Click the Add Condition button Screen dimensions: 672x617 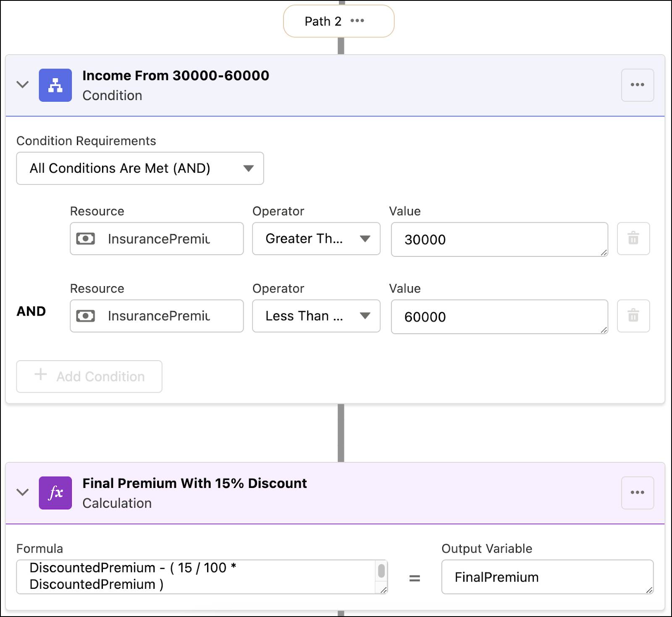(x=89, y=376)
